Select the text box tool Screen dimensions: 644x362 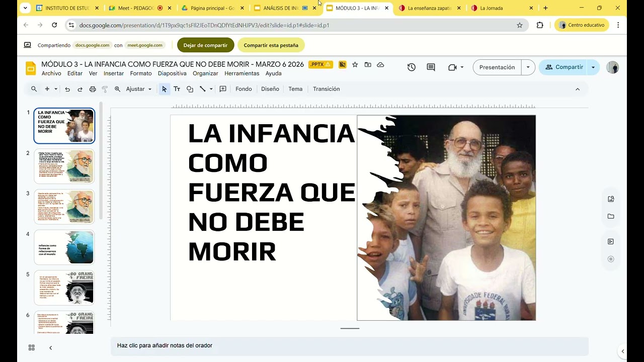(x=177, y=89)
